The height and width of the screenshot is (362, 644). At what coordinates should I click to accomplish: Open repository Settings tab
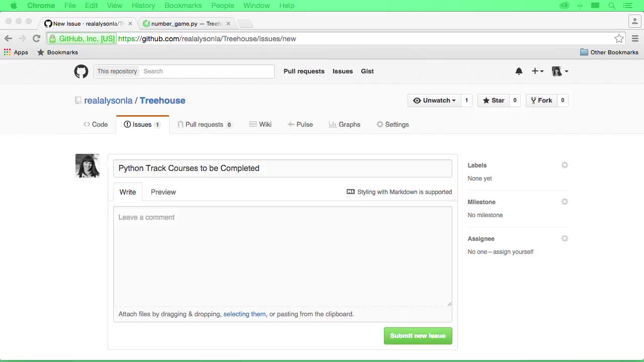[392, 125]
